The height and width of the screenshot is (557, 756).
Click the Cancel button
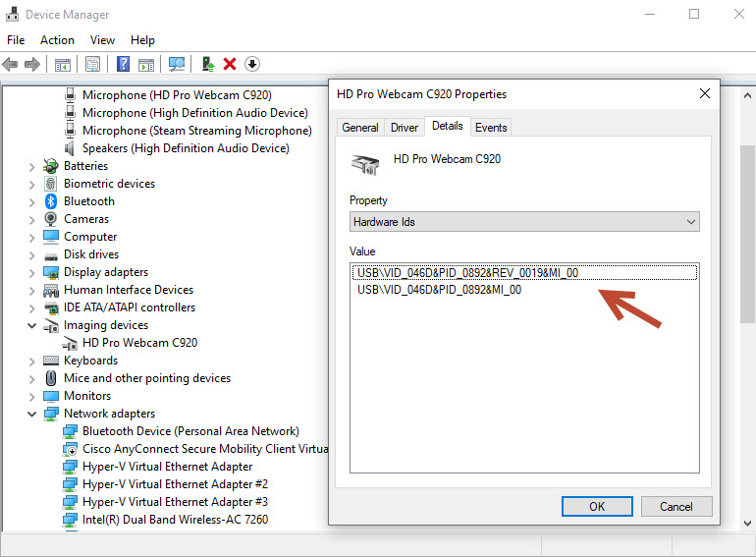coord(675,506)
